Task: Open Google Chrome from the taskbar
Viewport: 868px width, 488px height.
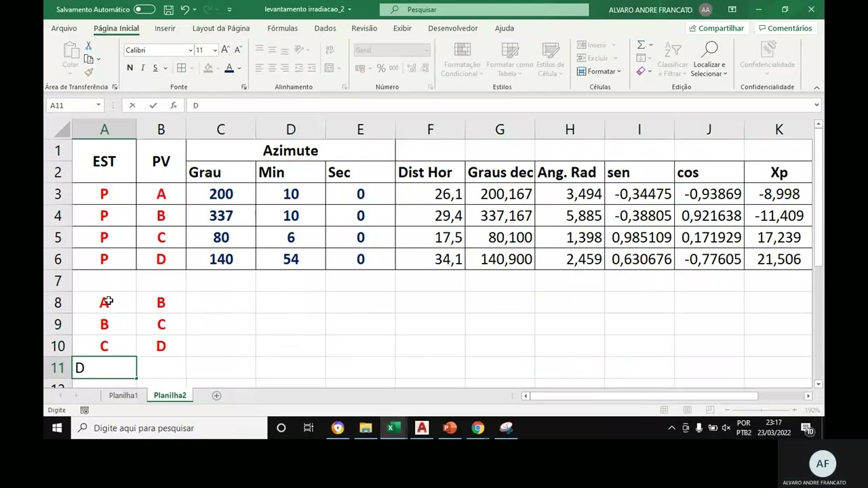Action: (x=478, y=428)
